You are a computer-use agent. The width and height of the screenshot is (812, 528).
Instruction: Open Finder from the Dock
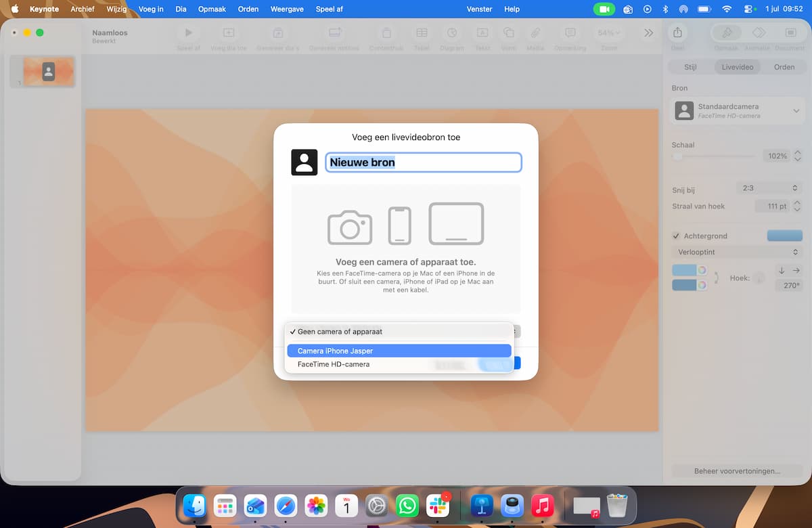click(195, 506)
